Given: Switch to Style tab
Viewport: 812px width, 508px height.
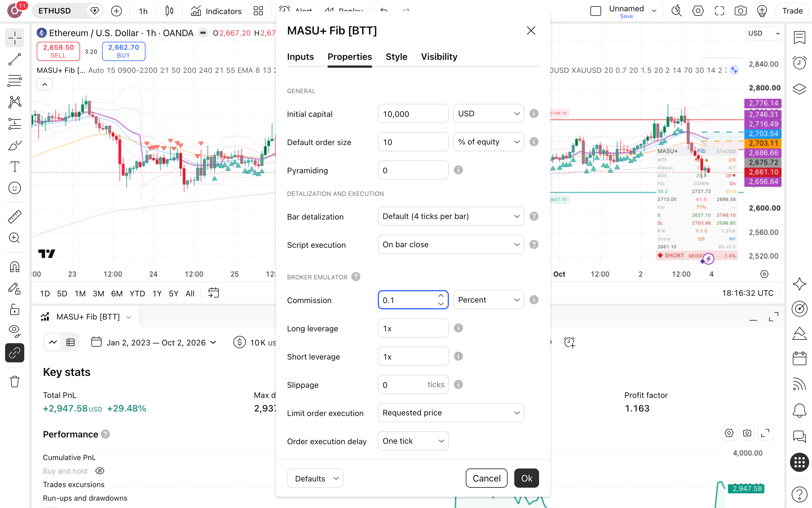Looking at the screenshot, I should pyautogui.click(x=396, y=57).
